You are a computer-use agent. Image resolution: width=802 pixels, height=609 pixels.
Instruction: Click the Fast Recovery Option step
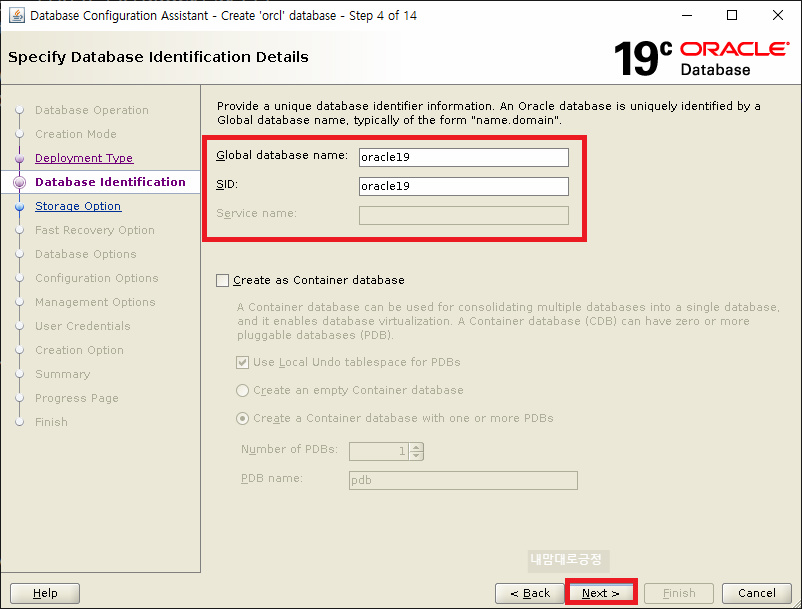click(x=95, y=230)
